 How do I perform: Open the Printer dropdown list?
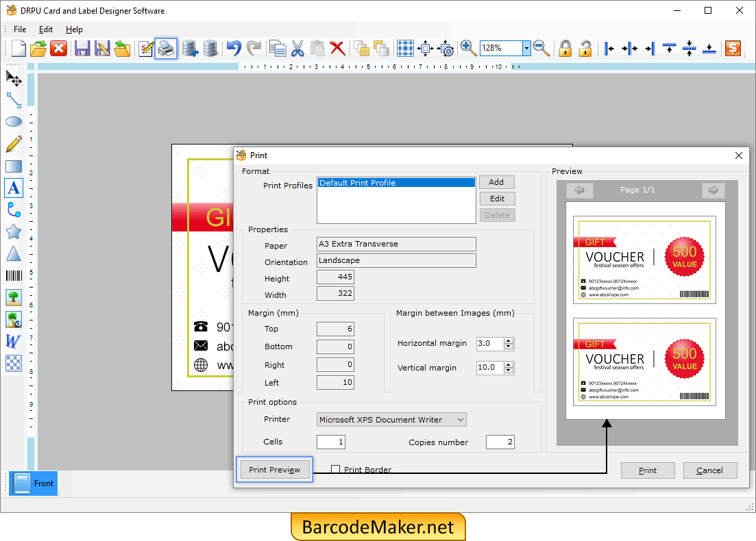[x=461, y=420]
